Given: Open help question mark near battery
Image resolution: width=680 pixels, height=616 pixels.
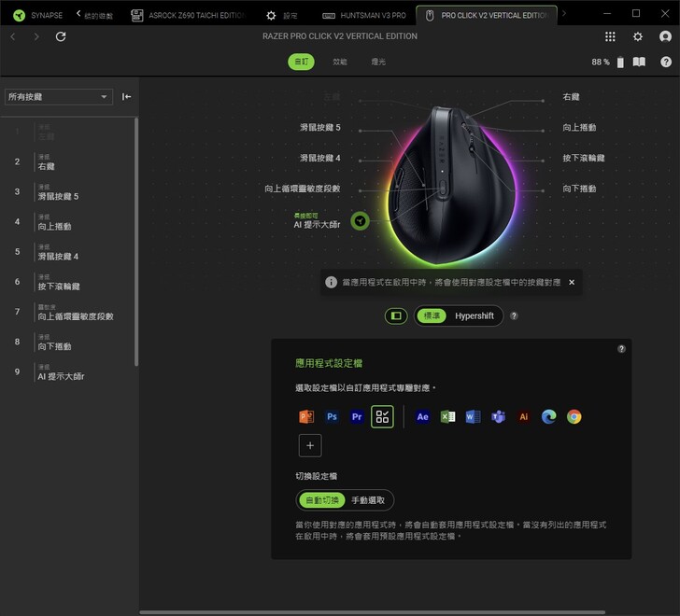Looking at the screenshot, I should tap(666, 62).
